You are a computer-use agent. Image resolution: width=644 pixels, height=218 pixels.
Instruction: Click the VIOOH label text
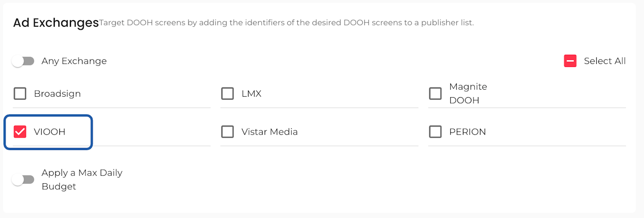[x=50, y=132]
